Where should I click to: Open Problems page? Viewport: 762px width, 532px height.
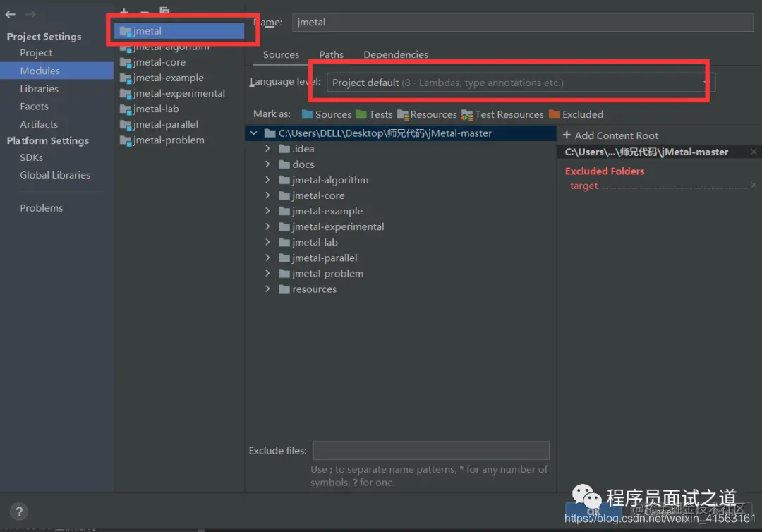coord(42,207)
